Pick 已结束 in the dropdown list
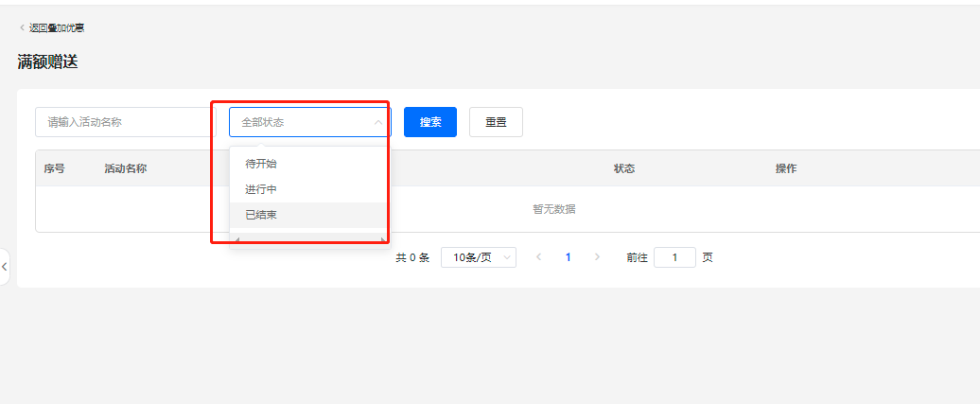 click(261, 215)
